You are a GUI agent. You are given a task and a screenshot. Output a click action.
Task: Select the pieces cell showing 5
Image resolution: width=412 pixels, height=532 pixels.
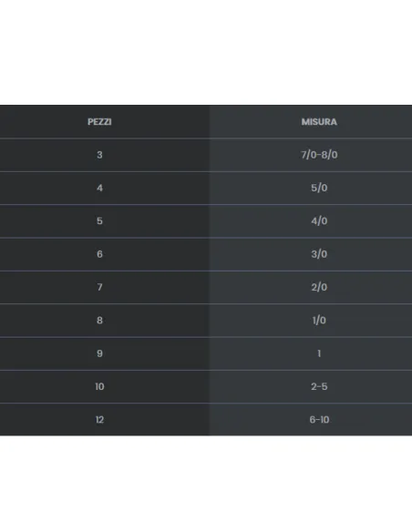[99, 220]
